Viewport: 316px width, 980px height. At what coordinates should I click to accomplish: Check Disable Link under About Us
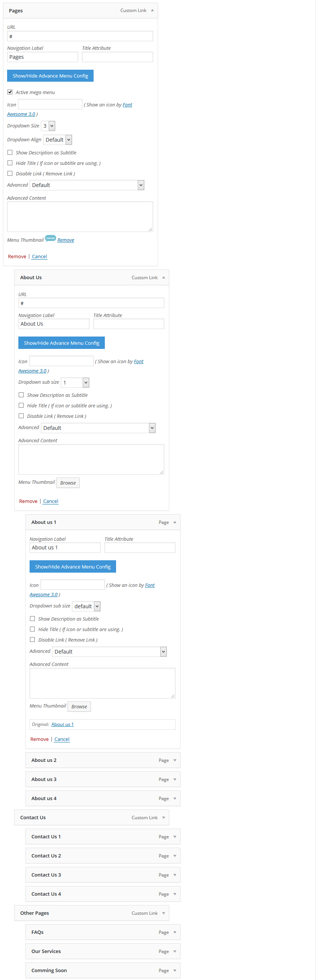(x=21, y=416)
